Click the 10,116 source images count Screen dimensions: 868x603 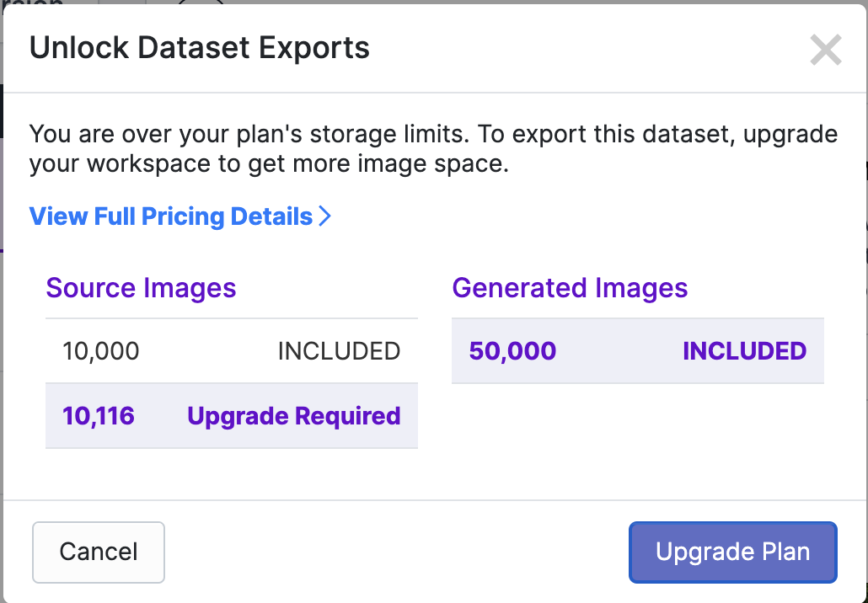(x=99, y=416)
